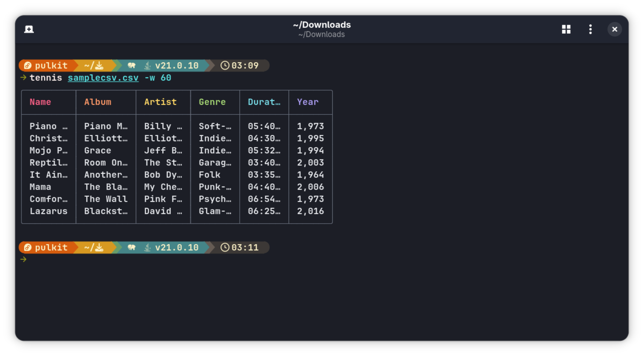Click the Java v21.0.10 version badge

tap(176, 65)
